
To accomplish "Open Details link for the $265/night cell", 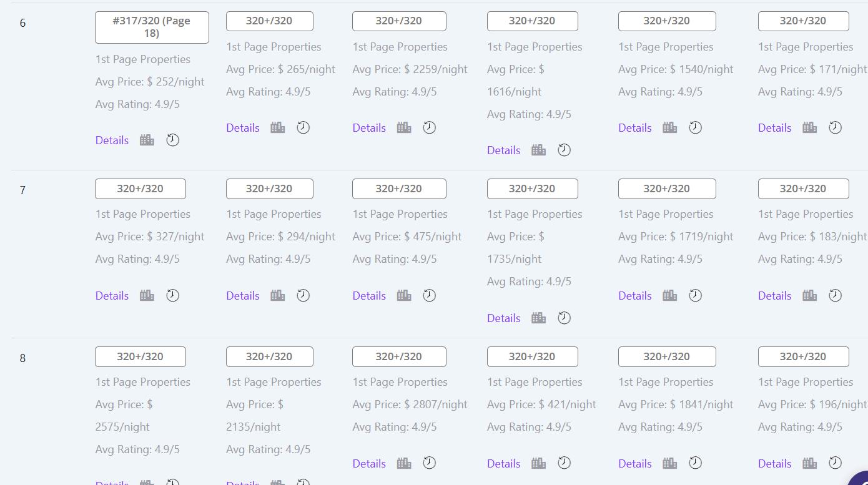I will 243,128.
